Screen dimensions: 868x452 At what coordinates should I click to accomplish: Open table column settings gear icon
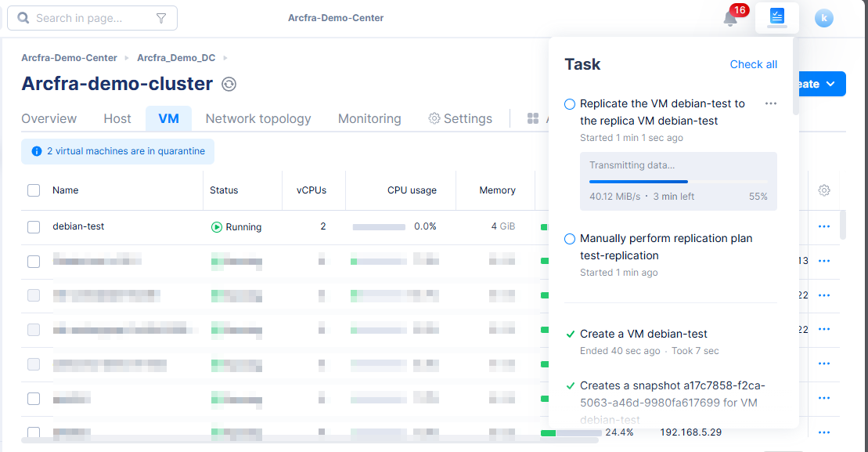click(x=823, y=190)
